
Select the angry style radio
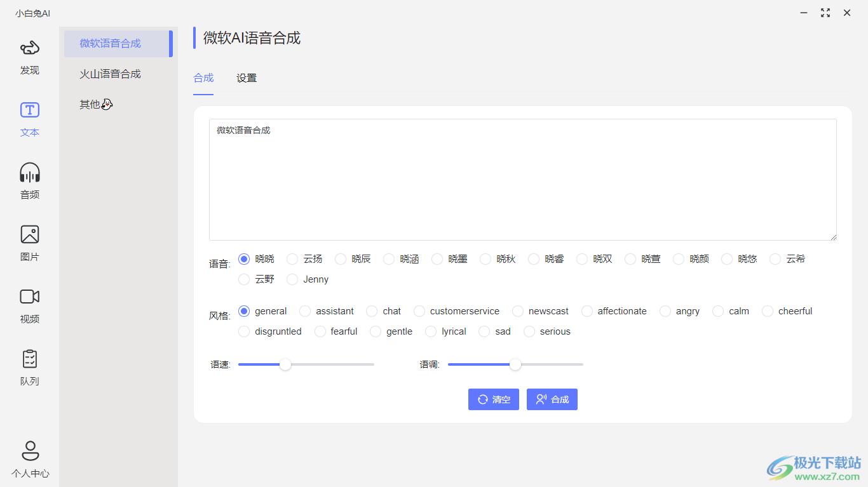point(665,311)
